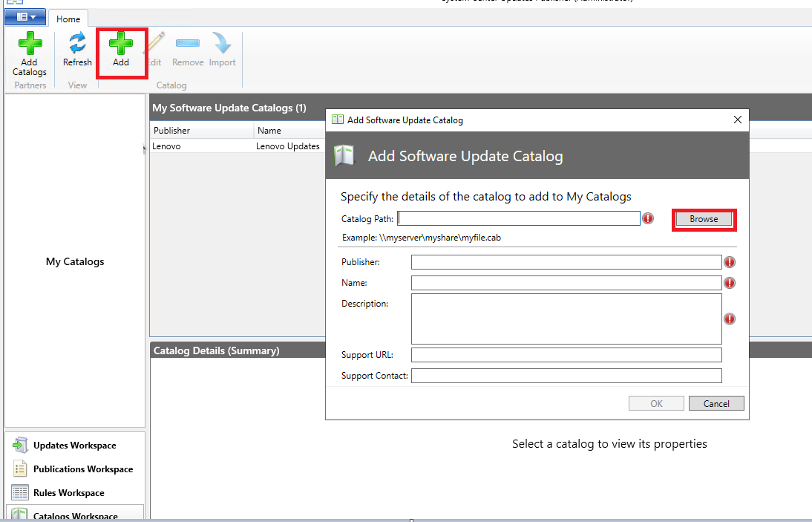Click into the Publisher field
The image size is (812, 522).
pyautogui.click(x=566, y=262)
